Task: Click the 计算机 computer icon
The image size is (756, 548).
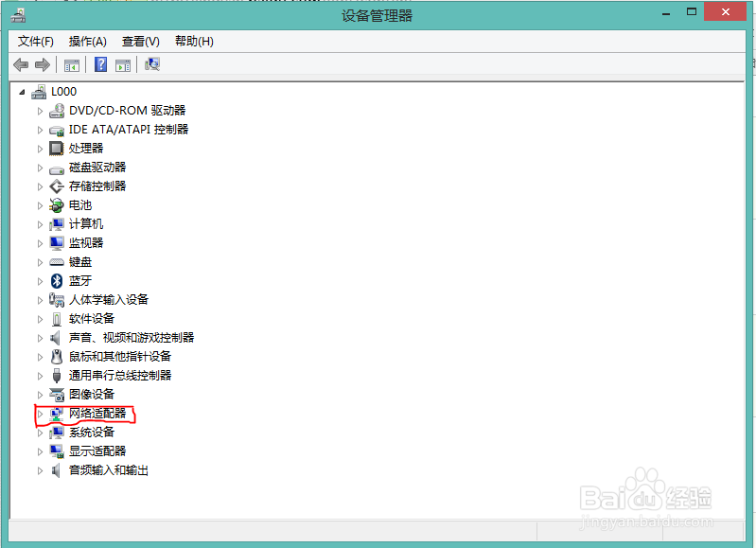Action: click(57, 224)
